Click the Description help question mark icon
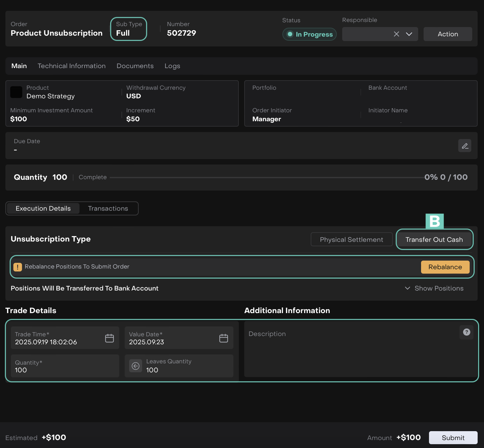Viewport: 484px width, 448px height. 467,332
